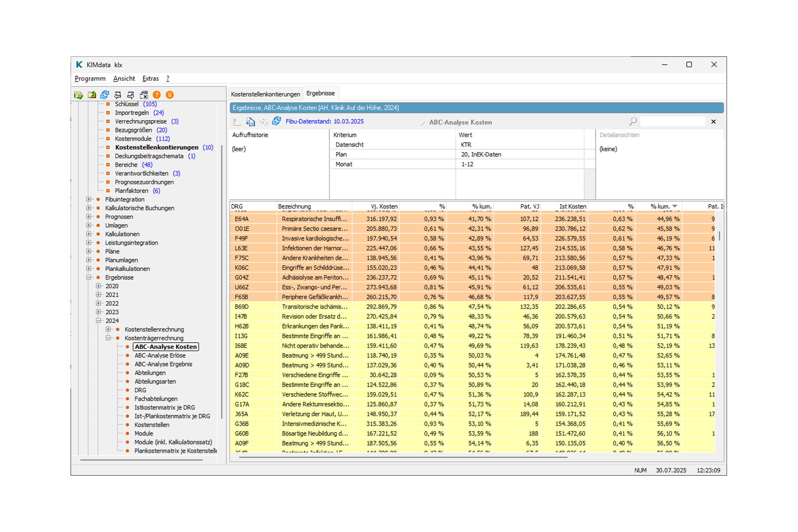This screenshot has width=798, height=532.
Task: Collapse the Ergebnisse tree node
Action: (89, 278)
